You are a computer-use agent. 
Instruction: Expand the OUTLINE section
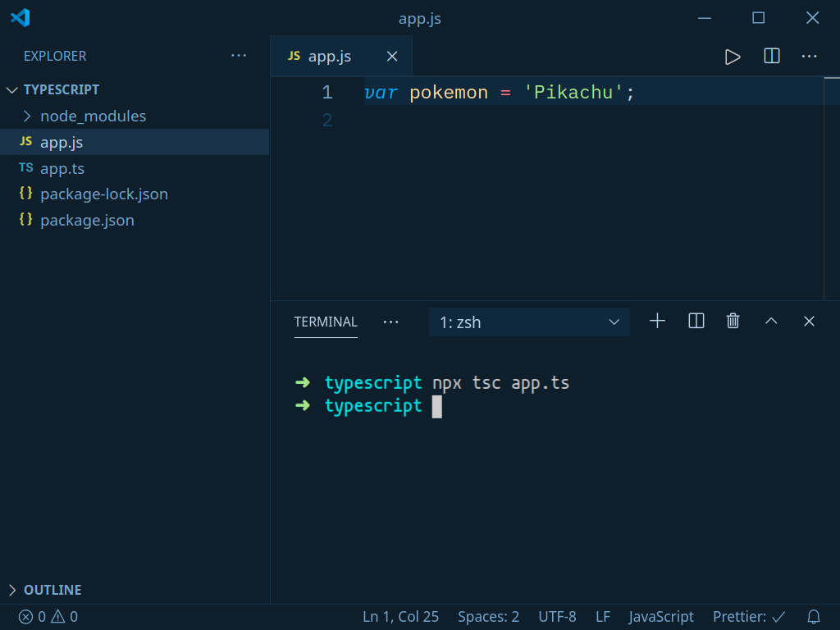pos(135,590)
